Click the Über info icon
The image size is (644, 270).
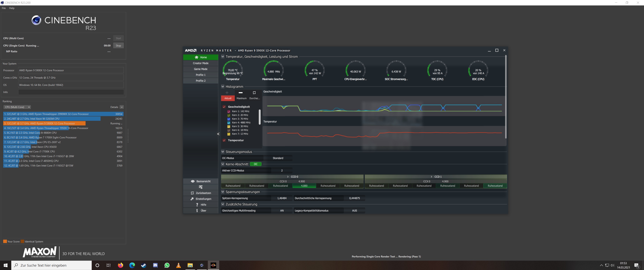(x=197, y=210)
